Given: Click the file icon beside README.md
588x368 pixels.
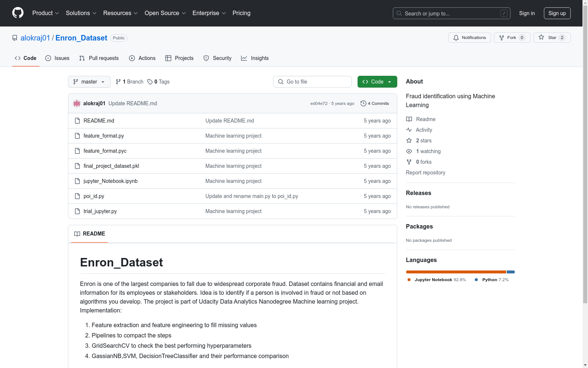Looking at the screenshot, I should tap(77, 121).
